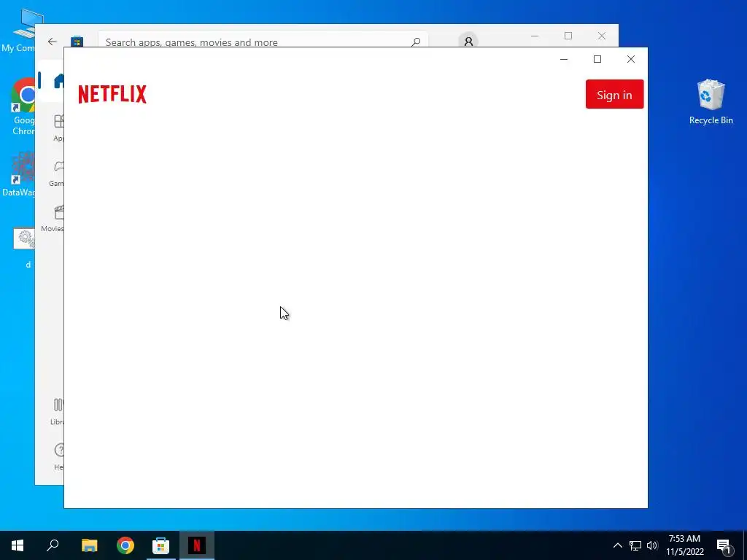Screen dimensions: 747x560
Task: Open the volume control in tray
Action: click(652, 545)
